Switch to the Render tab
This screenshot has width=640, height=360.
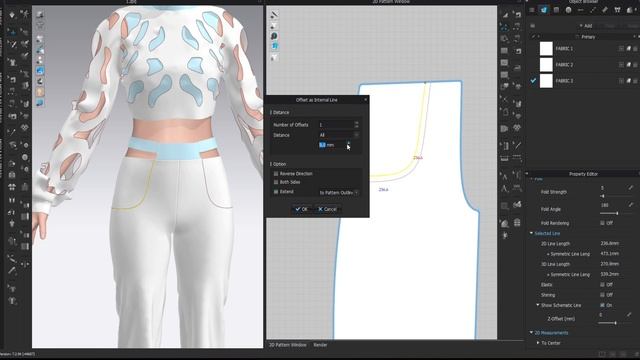(320, 345)
